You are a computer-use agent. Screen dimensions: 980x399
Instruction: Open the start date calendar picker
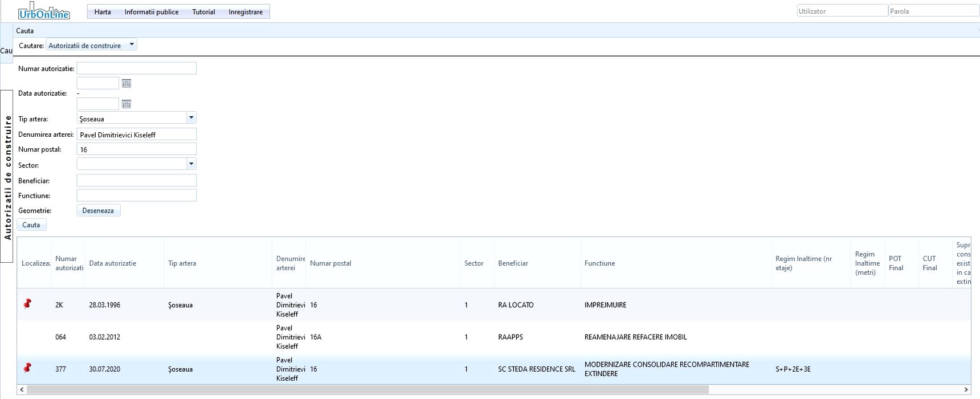click(x=126, y=83)
